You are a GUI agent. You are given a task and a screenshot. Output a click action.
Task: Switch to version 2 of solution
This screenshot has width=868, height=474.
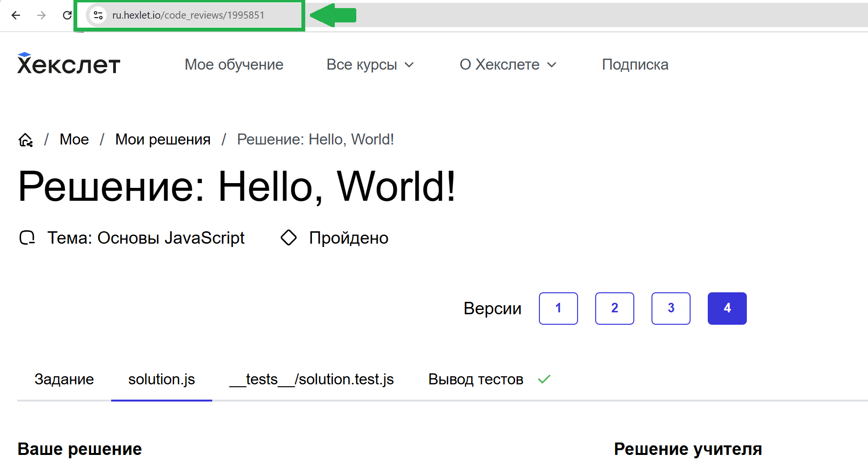pos(614,309)
